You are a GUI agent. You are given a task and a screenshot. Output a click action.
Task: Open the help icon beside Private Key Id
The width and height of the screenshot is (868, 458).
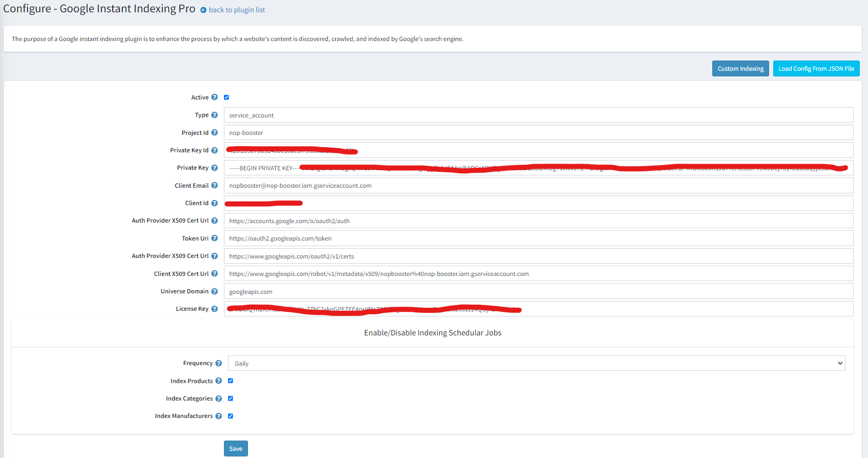(214, 150)
